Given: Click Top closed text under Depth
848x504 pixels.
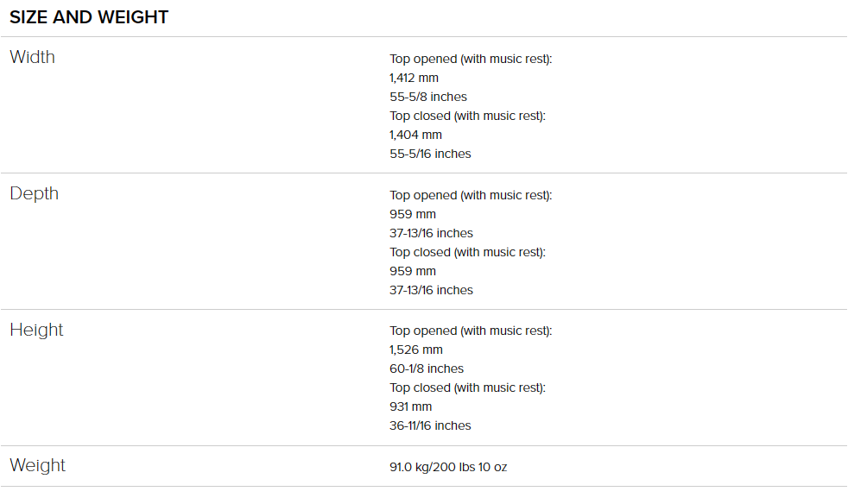Looking at the screenshot, I should (467, 252).
